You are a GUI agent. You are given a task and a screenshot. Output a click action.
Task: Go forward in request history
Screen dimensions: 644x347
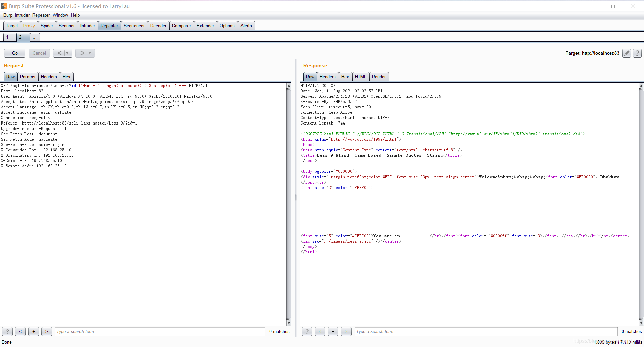(82, 53)
